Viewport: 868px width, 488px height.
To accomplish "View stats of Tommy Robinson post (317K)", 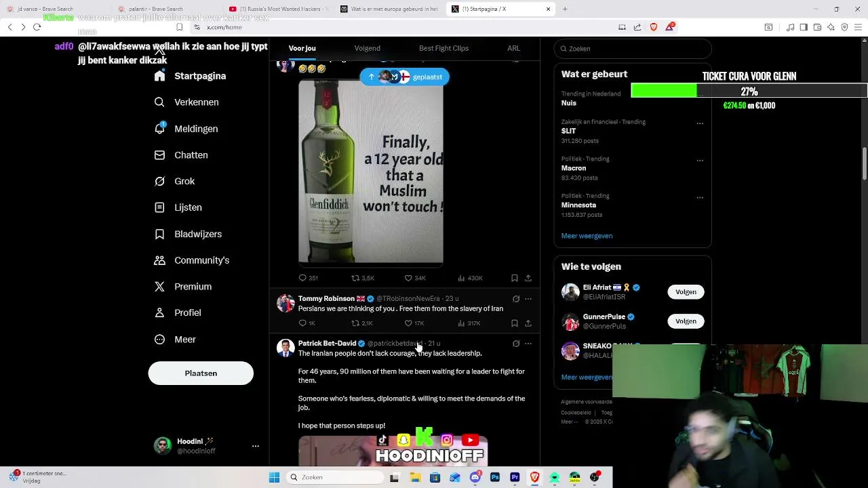I will 469,323.
